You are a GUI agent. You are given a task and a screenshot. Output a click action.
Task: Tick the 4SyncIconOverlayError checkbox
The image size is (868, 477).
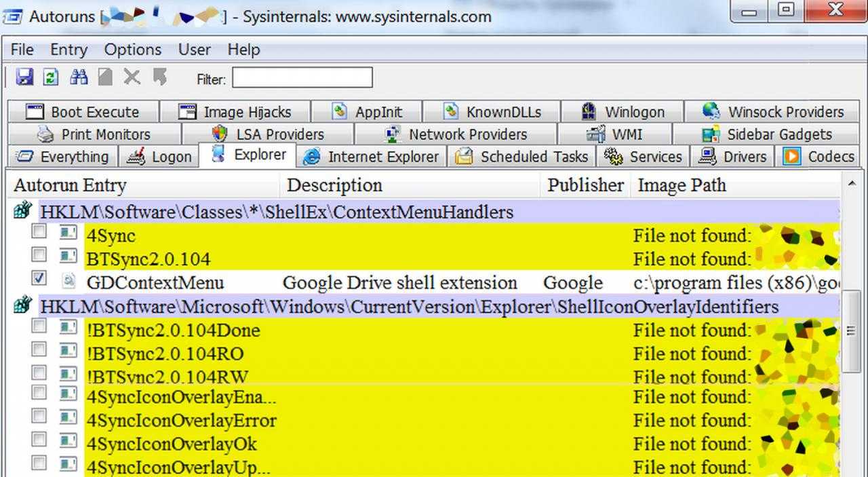tap(39, 417)
